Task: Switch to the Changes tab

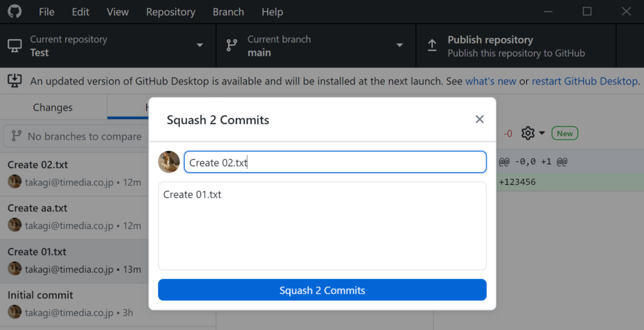Action: coord(53,108)
